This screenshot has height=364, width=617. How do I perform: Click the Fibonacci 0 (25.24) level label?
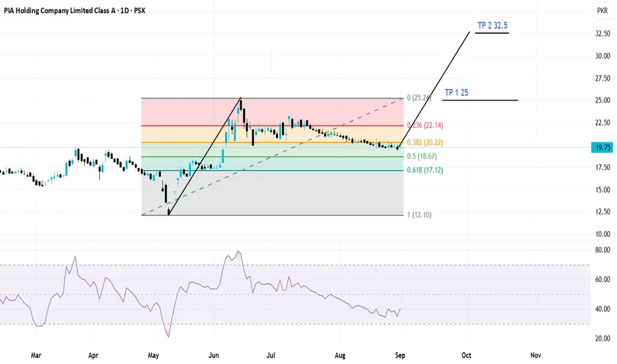tap(419, 97)
